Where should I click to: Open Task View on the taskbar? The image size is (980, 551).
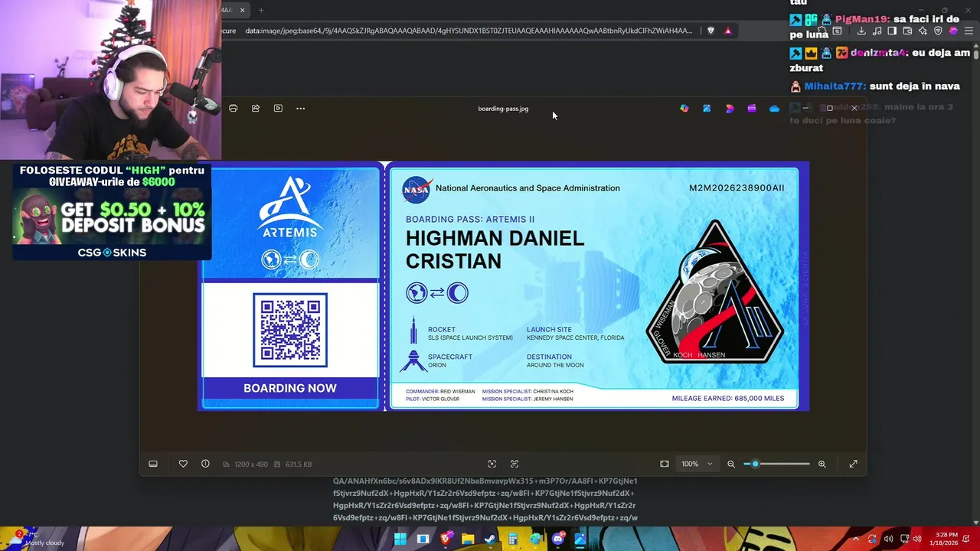[x=423, y=540]
